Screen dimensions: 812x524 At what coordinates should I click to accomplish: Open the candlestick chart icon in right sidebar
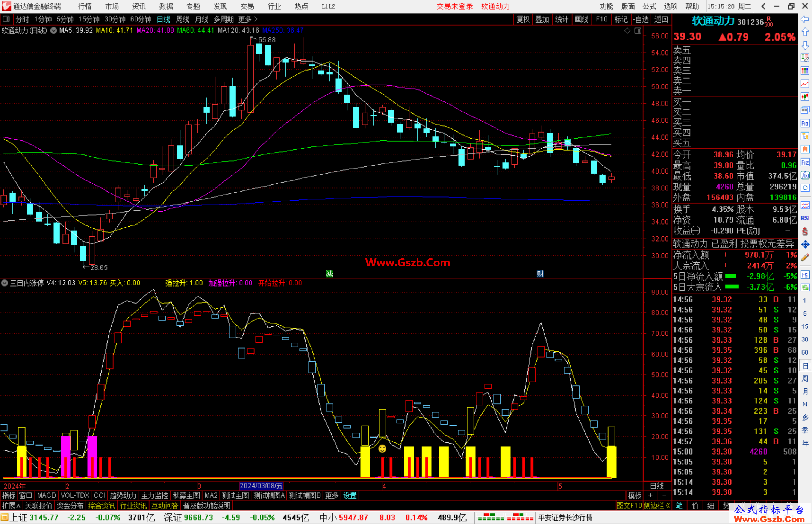[x=805, y=97]
